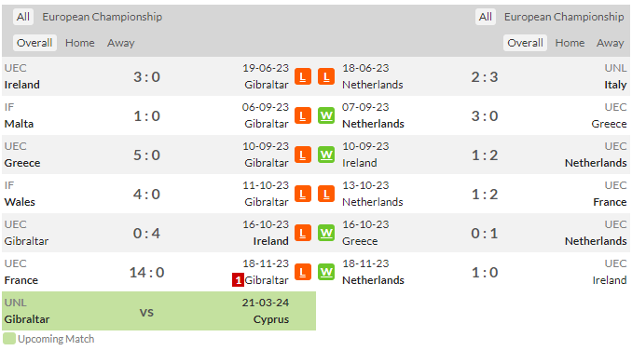Viewport: 632px width, 364px height.
Task: Select the right Overall filter
Action: tap(525, 43)
